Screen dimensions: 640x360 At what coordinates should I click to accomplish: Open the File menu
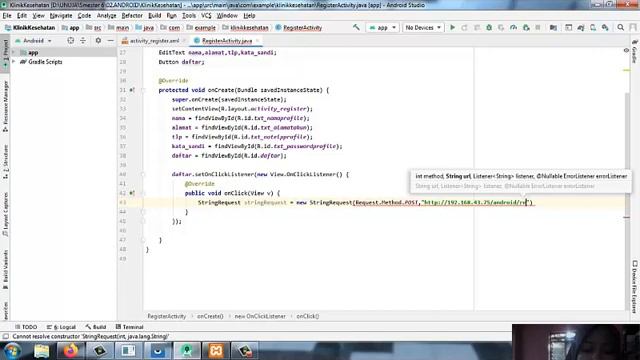(7, 16)
